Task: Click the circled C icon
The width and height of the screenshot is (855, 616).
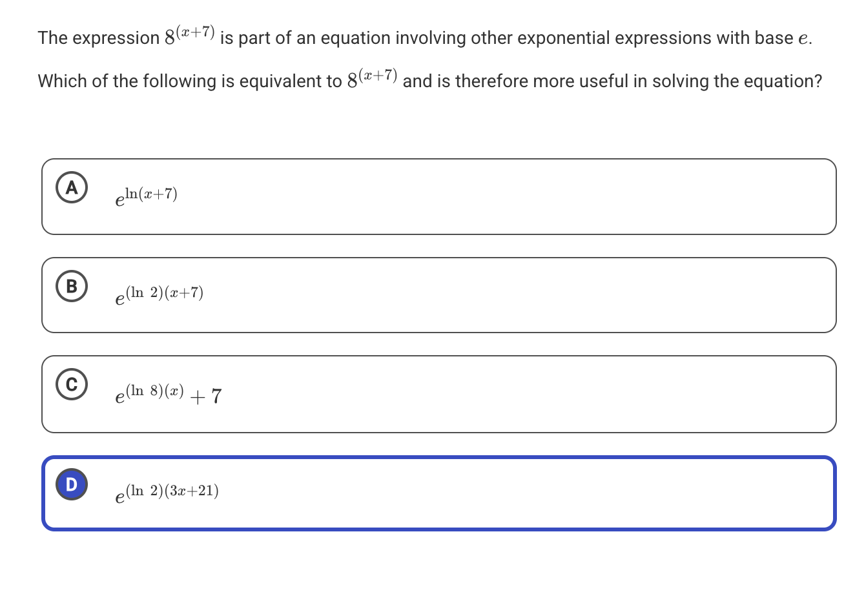Action: point(72,385)
